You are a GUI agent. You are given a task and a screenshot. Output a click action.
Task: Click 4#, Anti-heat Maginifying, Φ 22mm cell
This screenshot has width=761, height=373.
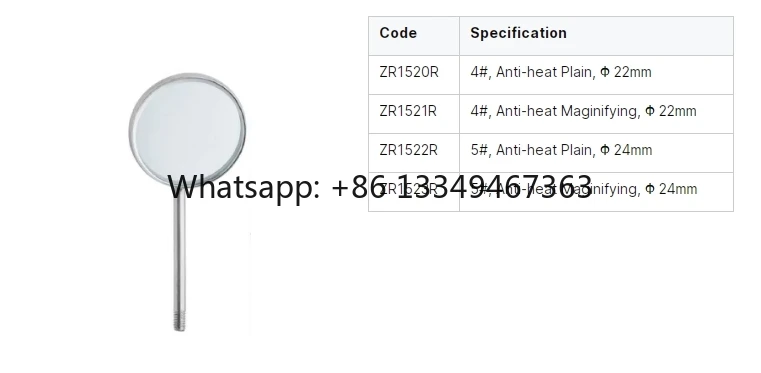tap(596, 114)
